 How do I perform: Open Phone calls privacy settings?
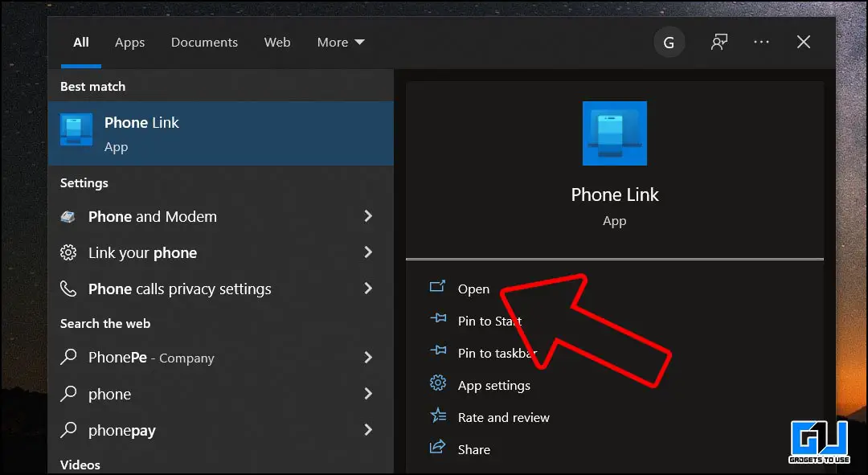pos(220,289)
